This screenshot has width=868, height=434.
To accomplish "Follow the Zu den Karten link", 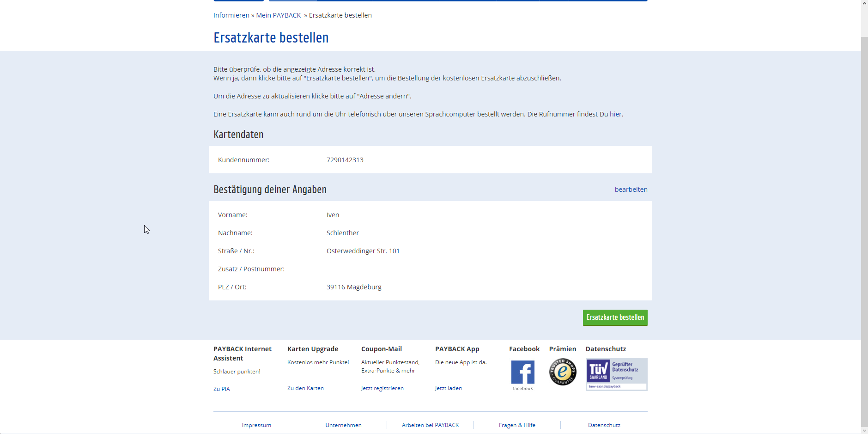I will point(305,388).
